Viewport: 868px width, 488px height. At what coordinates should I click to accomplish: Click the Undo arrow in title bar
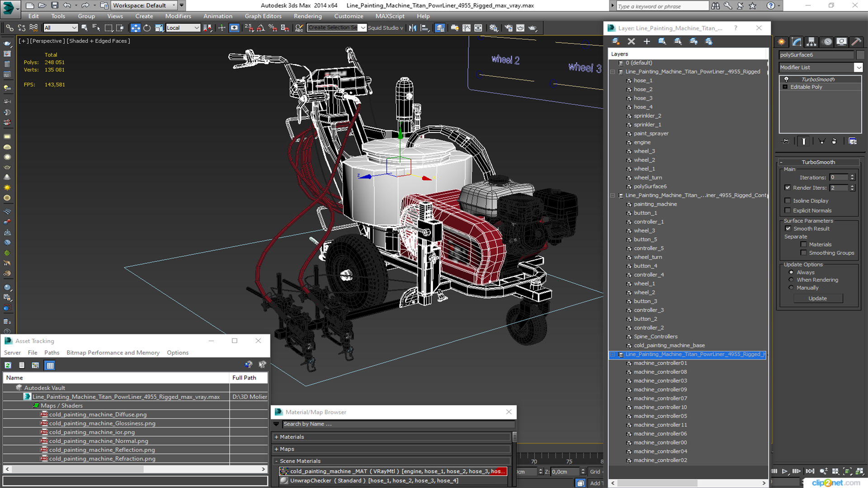[67, 5]
